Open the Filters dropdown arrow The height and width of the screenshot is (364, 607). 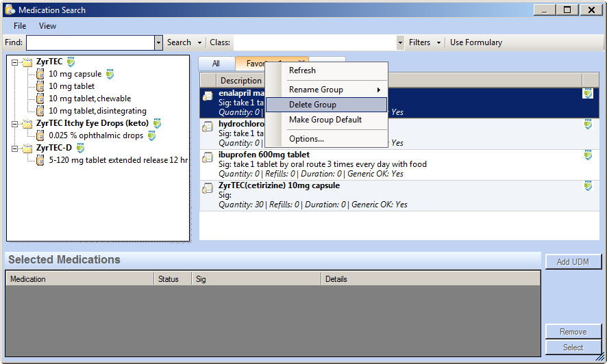tap(438, 42)
